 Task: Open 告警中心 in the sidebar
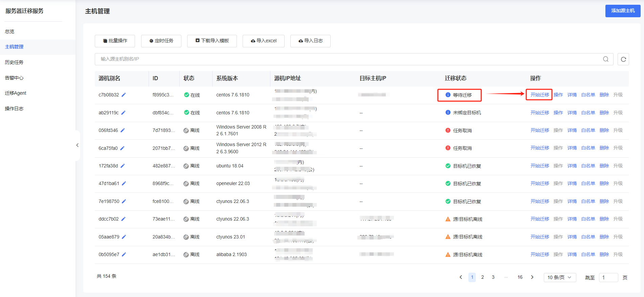[x=14, y=78]
